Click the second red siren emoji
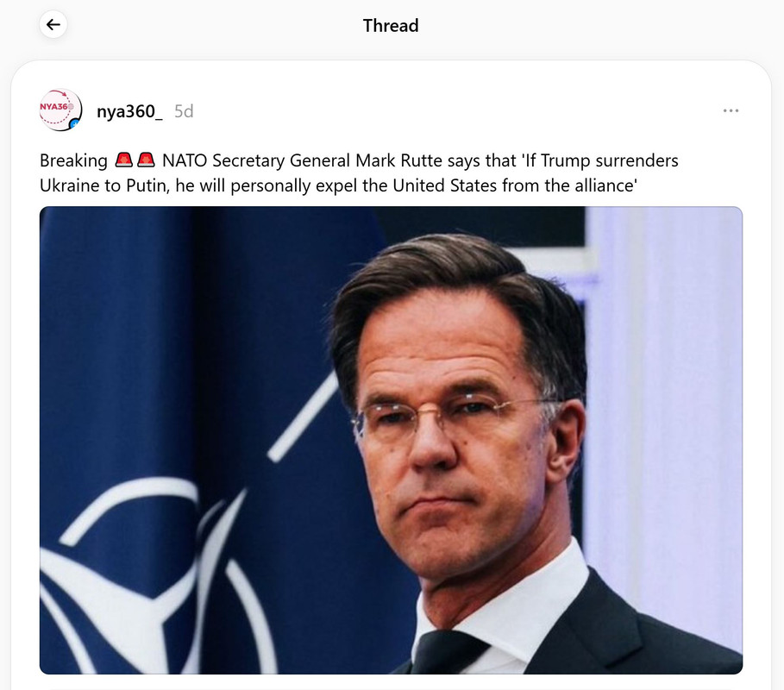Image resolution: width=784 pixels, height=690 pixels. click(x=146, y=160)
